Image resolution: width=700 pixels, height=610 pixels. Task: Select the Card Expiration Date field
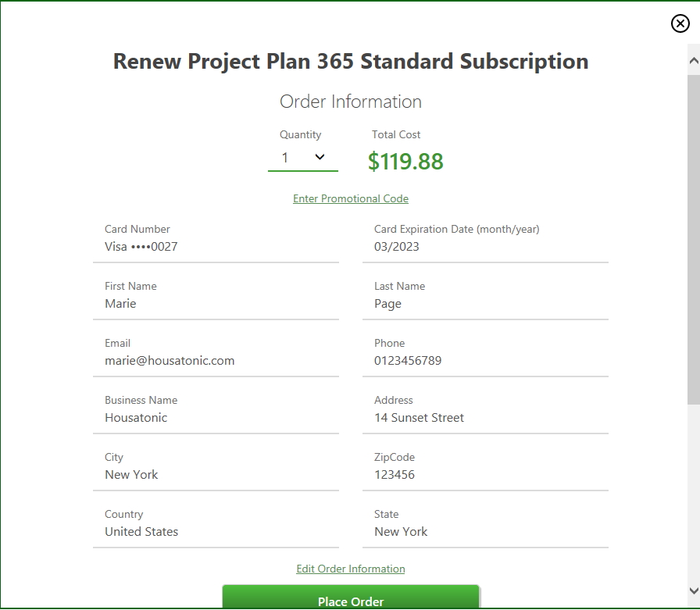click(485, 241)
